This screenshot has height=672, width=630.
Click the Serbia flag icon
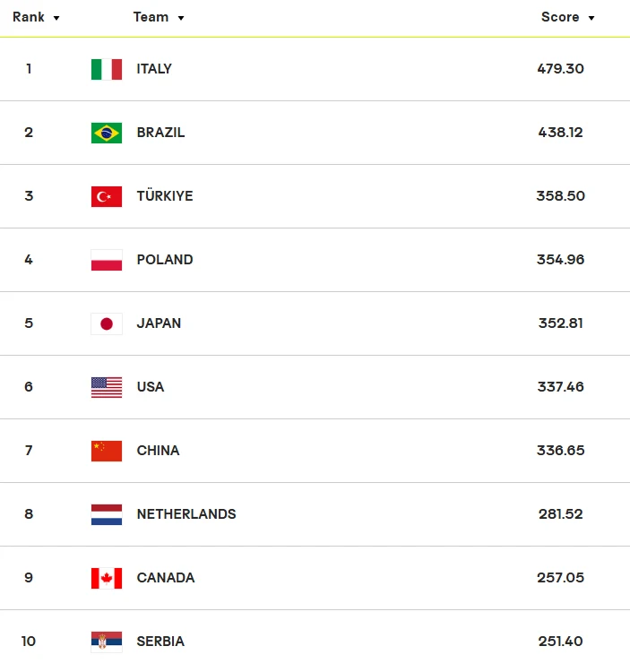coord(107,642)
